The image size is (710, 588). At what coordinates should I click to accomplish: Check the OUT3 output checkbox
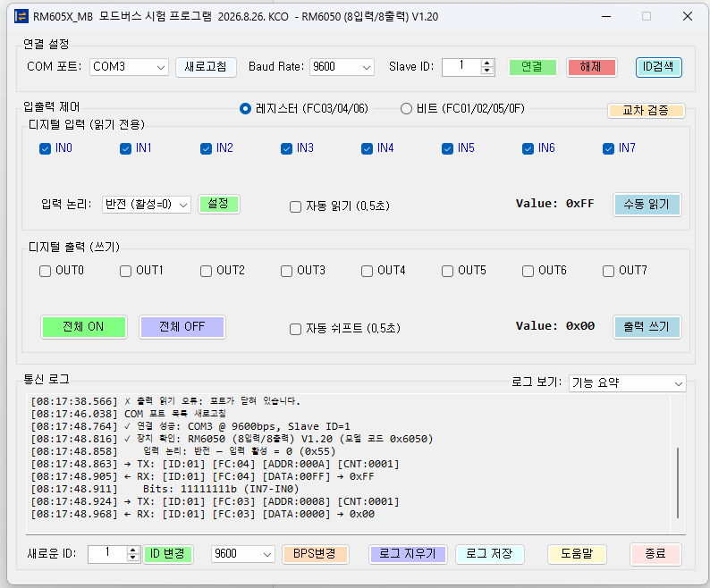287,271
